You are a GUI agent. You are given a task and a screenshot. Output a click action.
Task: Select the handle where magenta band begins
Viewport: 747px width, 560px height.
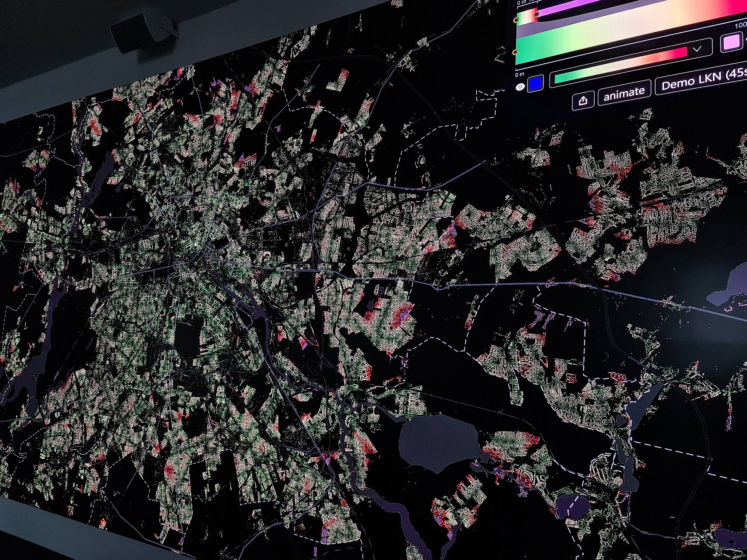pos(537,14)
